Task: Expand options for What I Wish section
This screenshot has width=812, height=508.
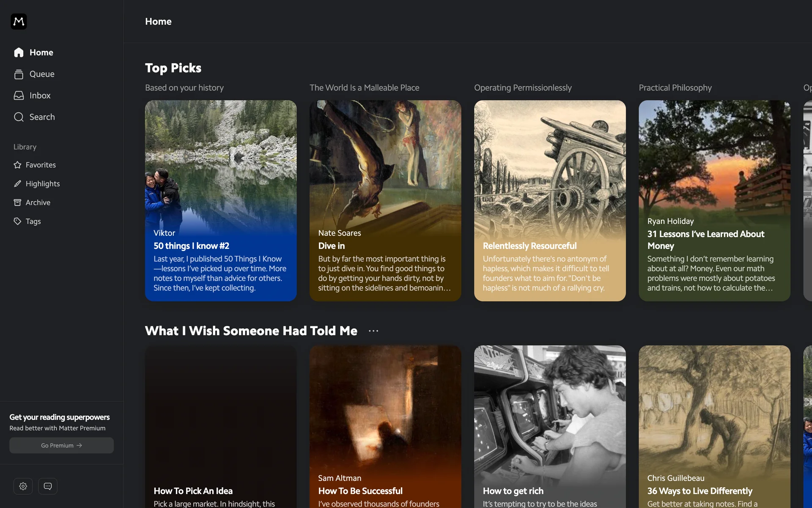Action: coord(373,331)
